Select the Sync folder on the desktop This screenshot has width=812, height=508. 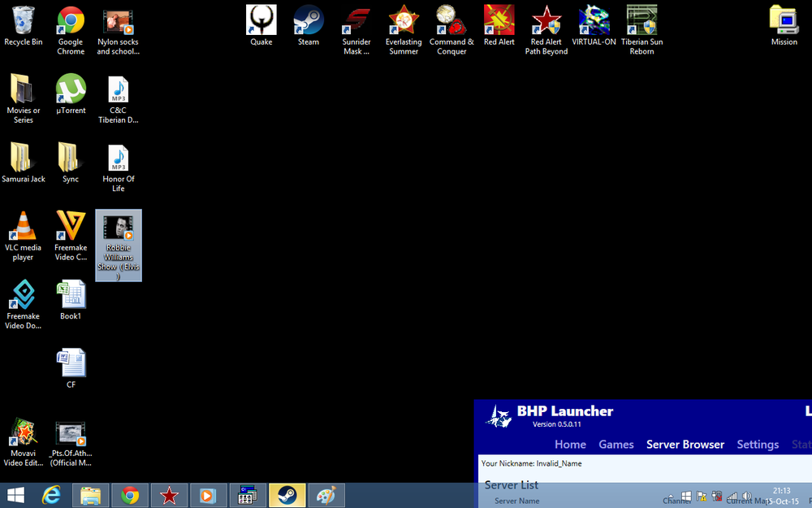[x=71, y=163]
